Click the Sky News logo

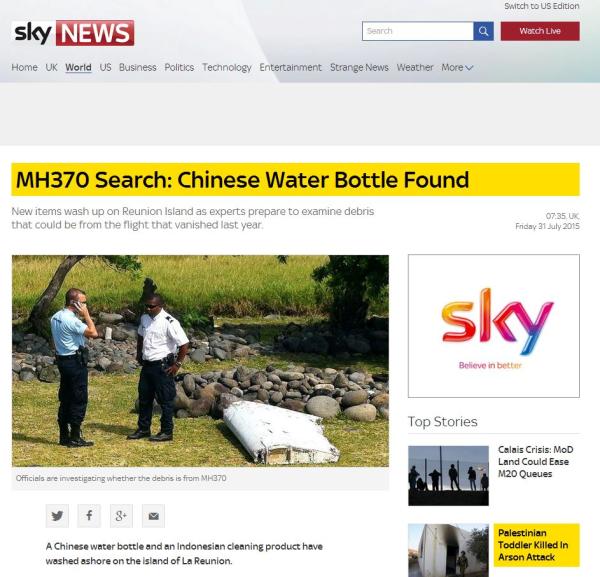coord(73,33)
